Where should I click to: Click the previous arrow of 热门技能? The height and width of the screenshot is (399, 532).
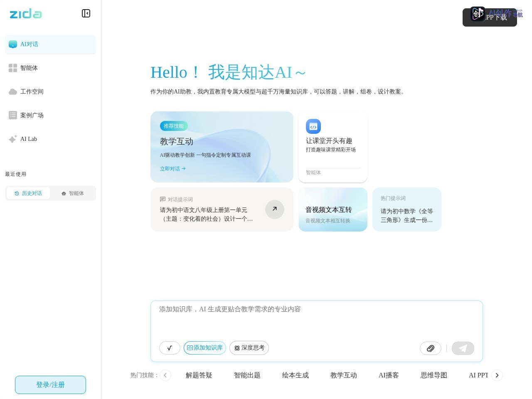(165, 375)
